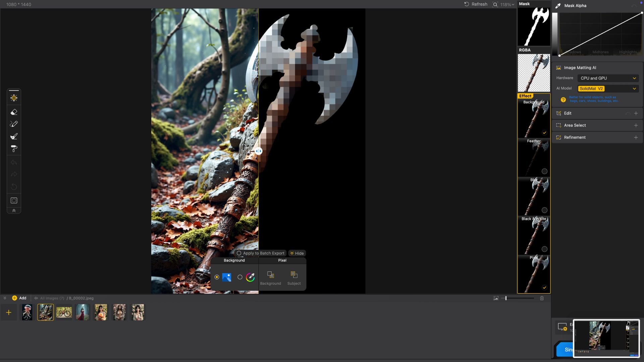Select the Eraser tool
This screenshot has width=644, height=362.
coord(14,112)
